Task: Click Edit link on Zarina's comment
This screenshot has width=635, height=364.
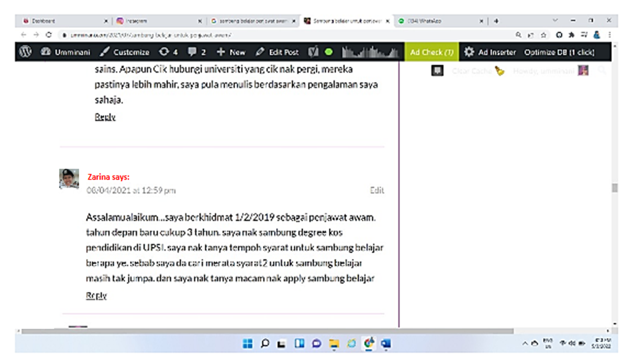Action: pyautogui.click(x=376, y=190)
